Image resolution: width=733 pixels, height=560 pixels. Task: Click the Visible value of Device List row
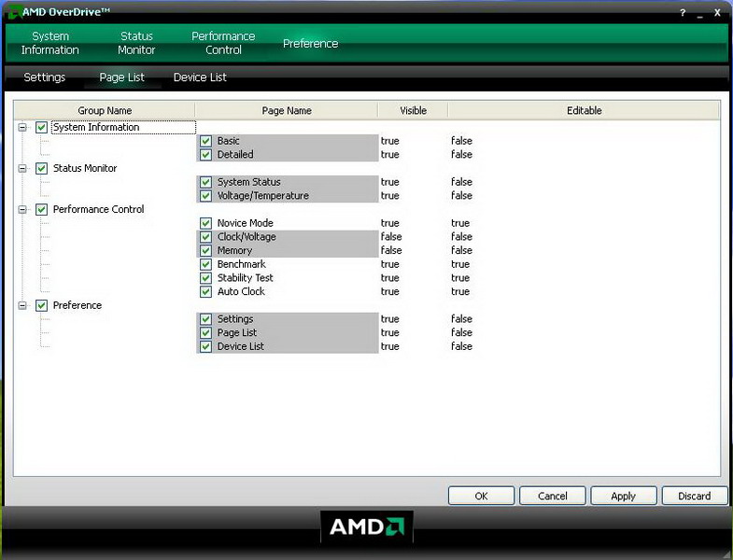390,347
